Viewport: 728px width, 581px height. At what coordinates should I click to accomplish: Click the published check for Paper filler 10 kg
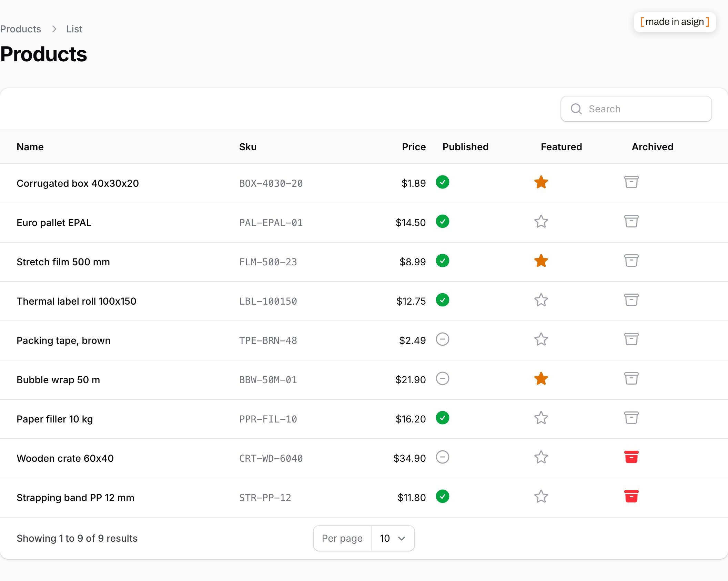[442, 418]
